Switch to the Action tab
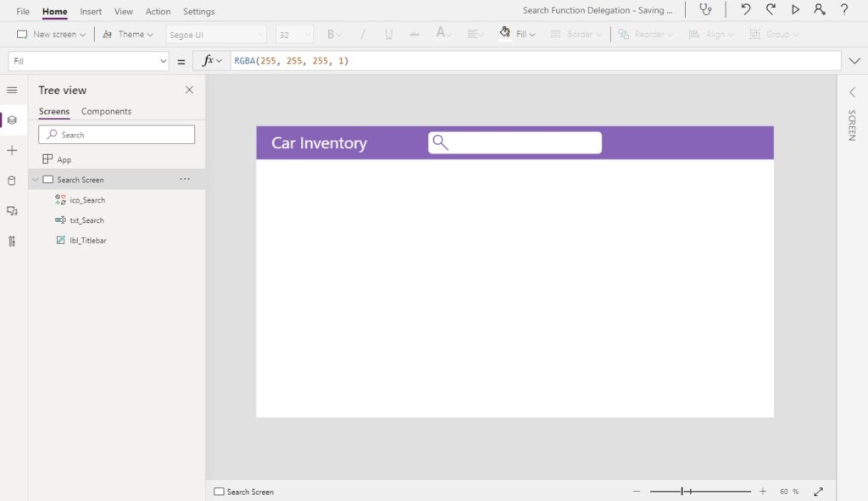Viewport: 868px width, 501px height. (x=158, y=11)
